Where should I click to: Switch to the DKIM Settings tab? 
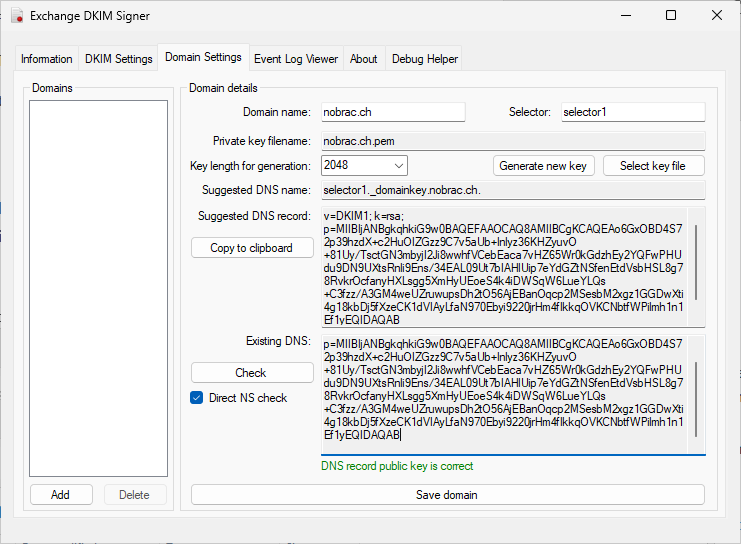pos(119,59)
